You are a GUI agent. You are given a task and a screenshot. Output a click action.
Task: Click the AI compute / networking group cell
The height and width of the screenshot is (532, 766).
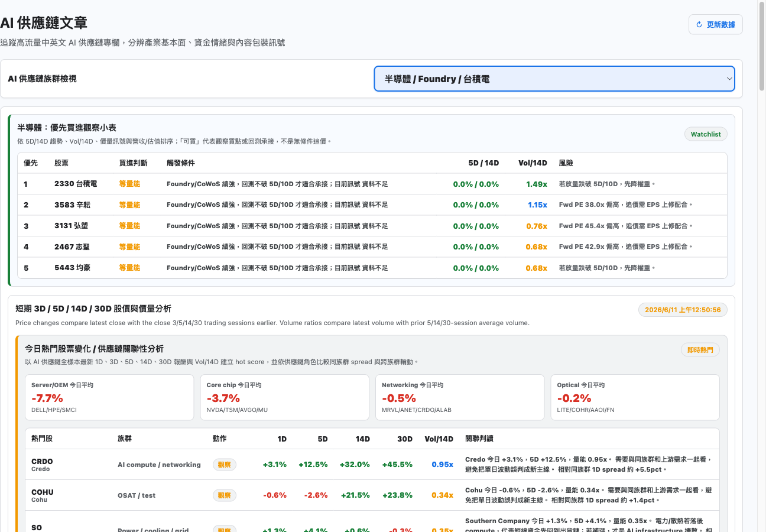click(x=159, y=465)
